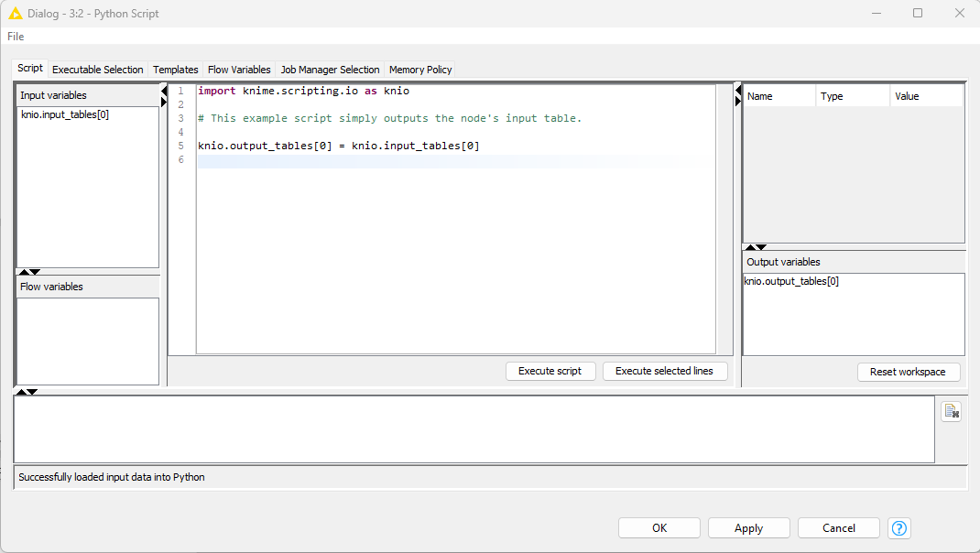This screenshot has height=553, width=980.
Task: Clear the console output icon
Action: pos(951,411)
